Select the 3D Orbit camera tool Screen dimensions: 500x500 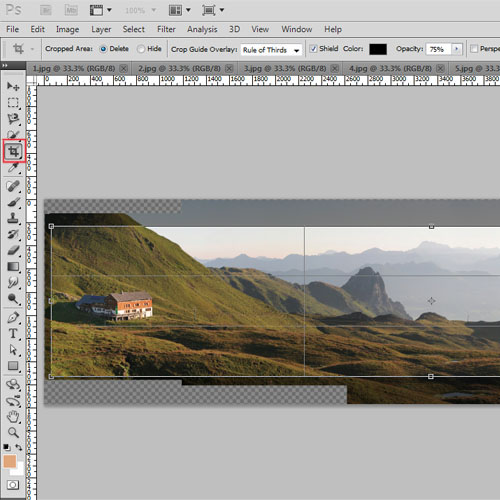click(13, 401)
